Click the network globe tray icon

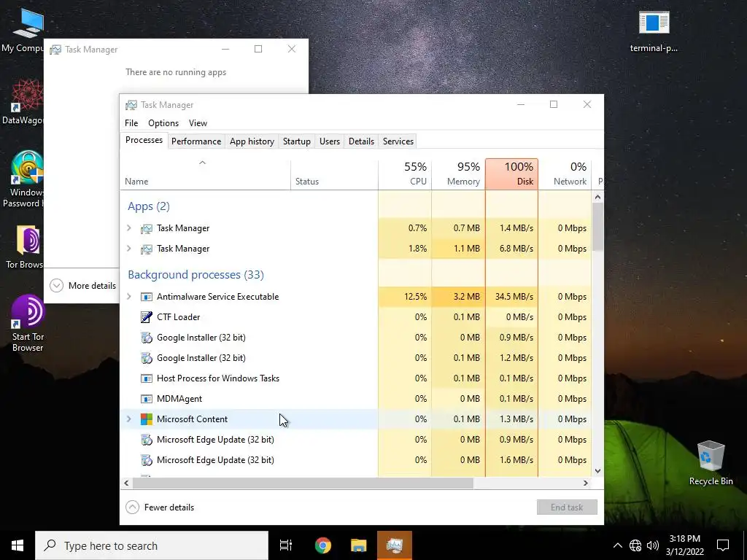click(635, 545)
